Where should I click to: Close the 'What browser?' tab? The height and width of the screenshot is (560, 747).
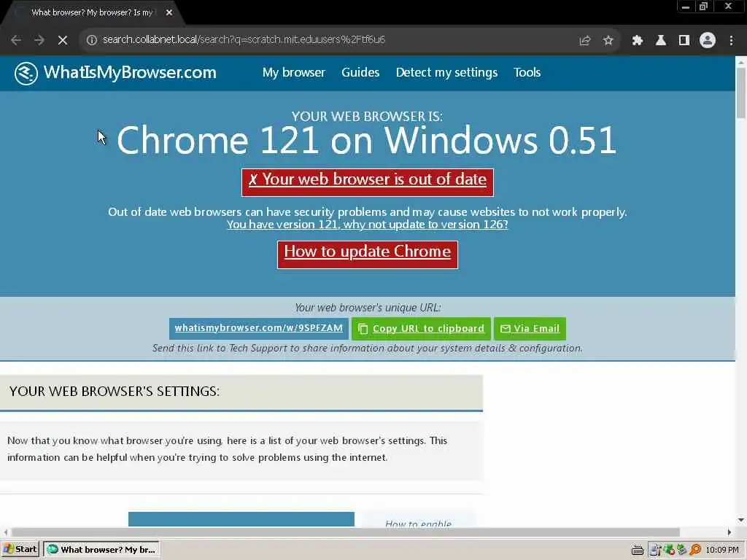(x=169, y=13)
